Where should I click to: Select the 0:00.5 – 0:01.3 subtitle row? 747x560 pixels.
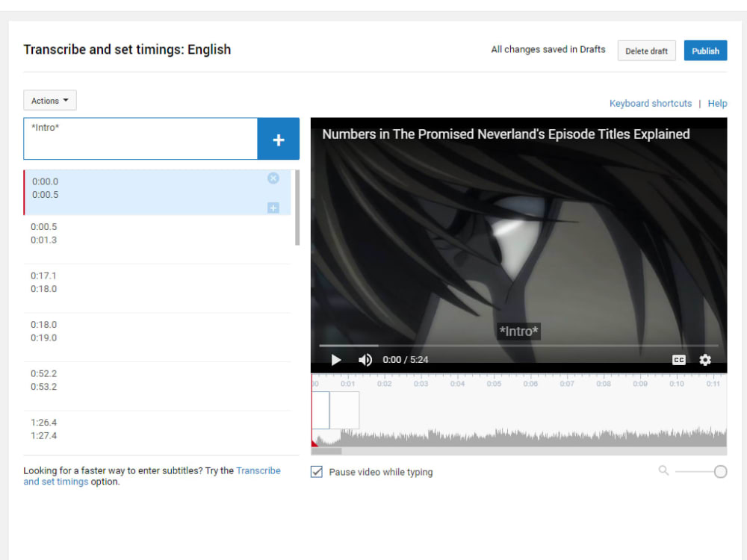[x=157, y=240]
